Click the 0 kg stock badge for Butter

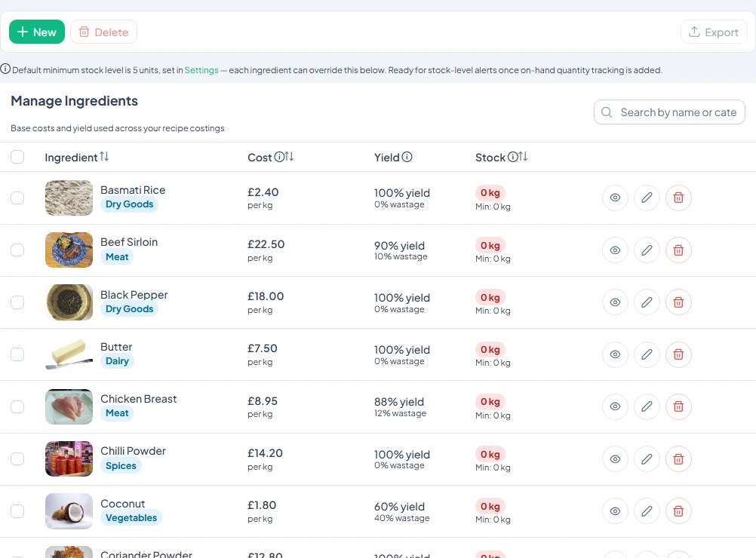click(x=490, y=349)
